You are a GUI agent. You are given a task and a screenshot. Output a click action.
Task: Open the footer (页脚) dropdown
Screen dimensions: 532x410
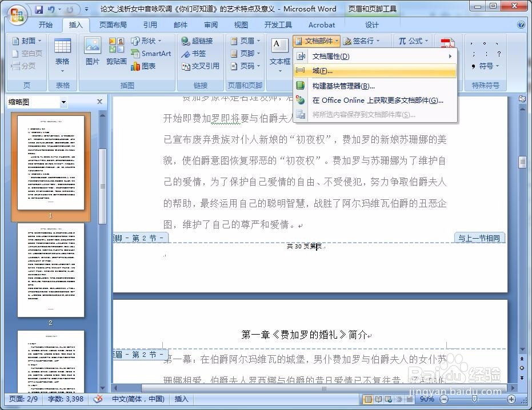pos(245,54)
